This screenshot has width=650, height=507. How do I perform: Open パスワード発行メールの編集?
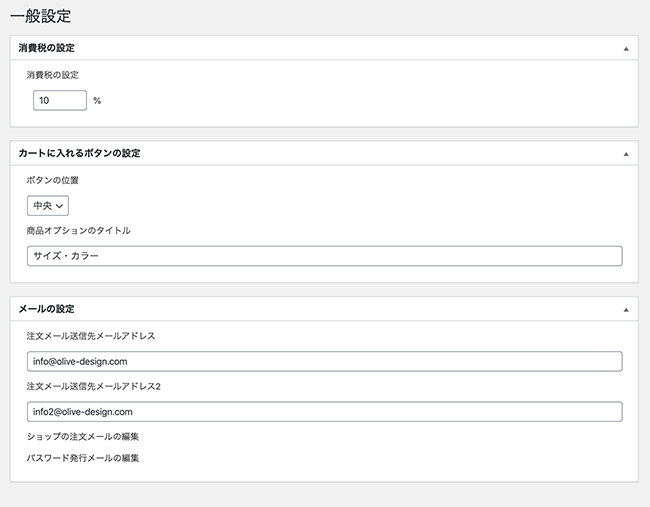tap(82, 458)
